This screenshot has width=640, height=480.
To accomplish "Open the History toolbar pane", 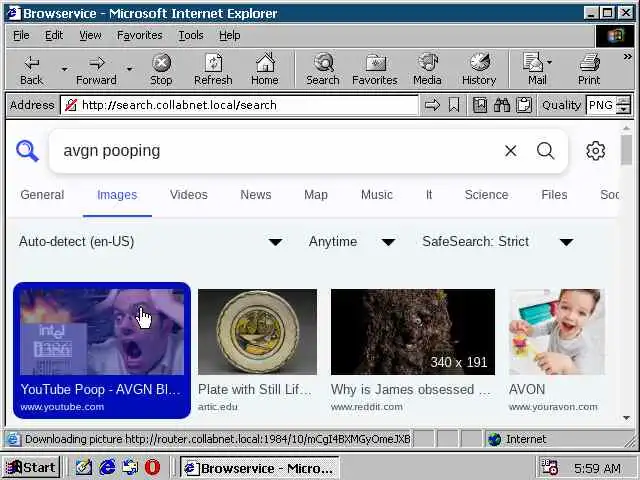I will (x=479, y=70).
